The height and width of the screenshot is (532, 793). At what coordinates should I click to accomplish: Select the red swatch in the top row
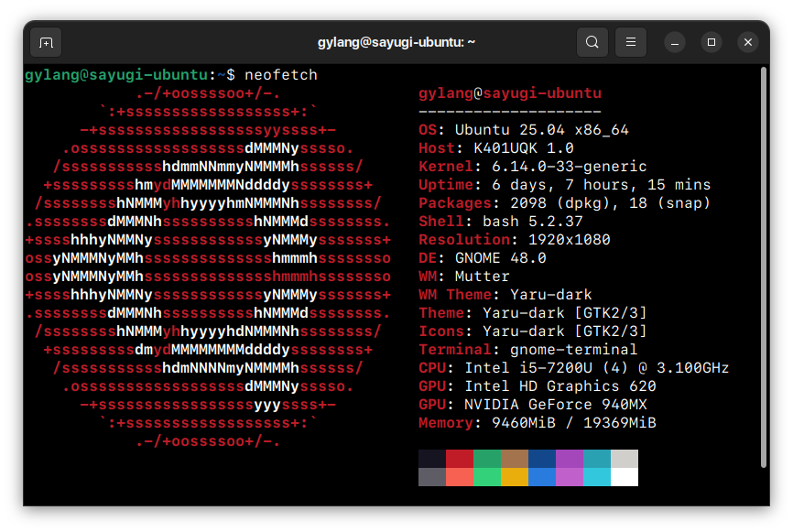click(x=460, y=459)
